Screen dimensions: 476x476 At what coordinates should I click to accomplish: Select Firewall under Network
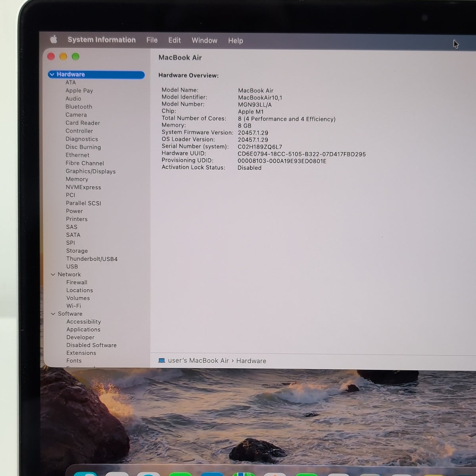click(x=77, y=282)
